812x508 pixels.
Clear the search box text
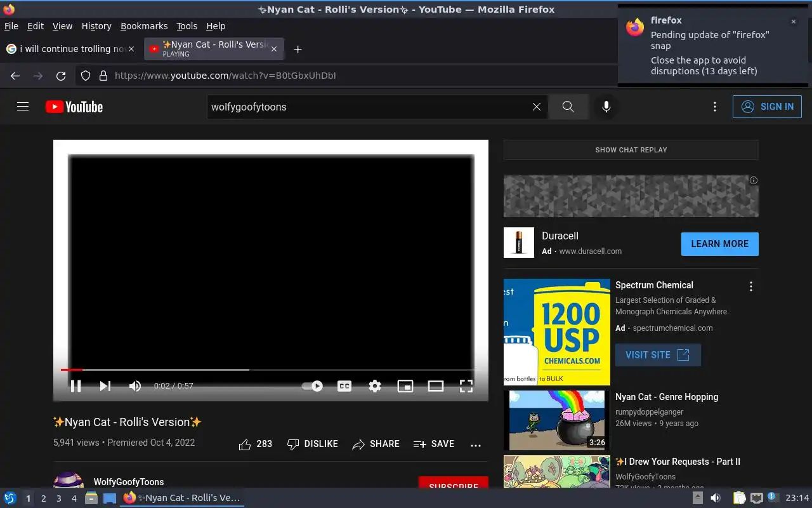point(537,107)
